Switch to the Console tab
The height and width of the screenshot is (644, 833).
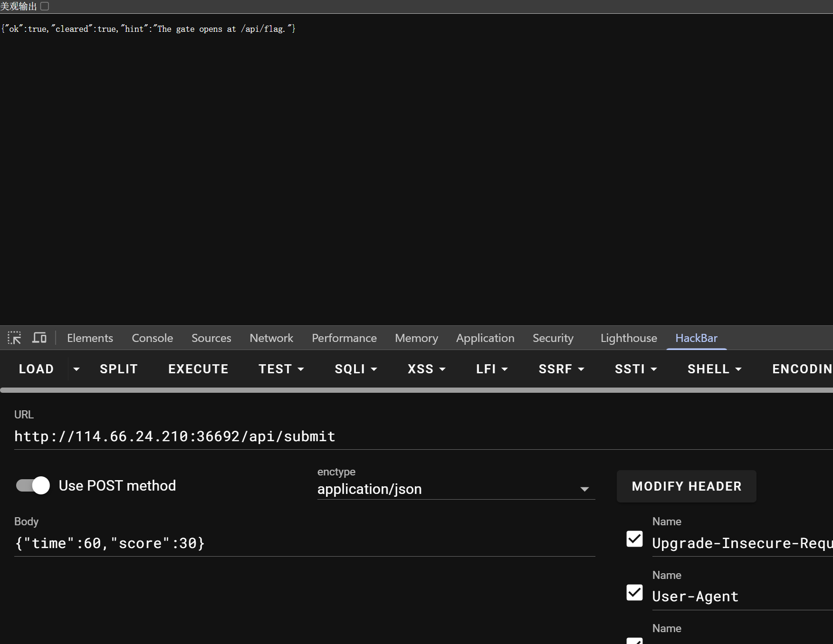[152, 338]
